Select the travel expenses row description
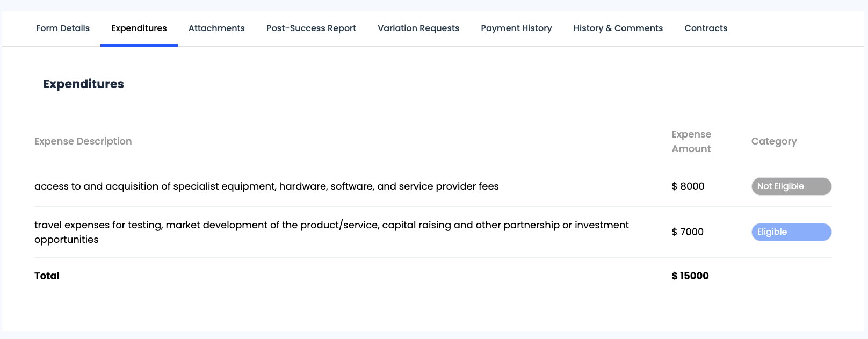This screenshot has height=339, width=868. (331, 232)
